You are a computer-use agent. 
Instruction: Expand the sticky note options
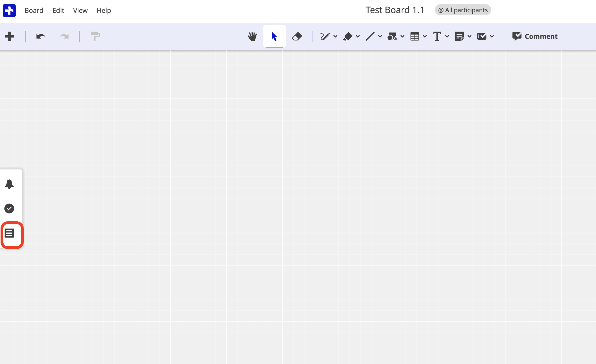(469, 36)
